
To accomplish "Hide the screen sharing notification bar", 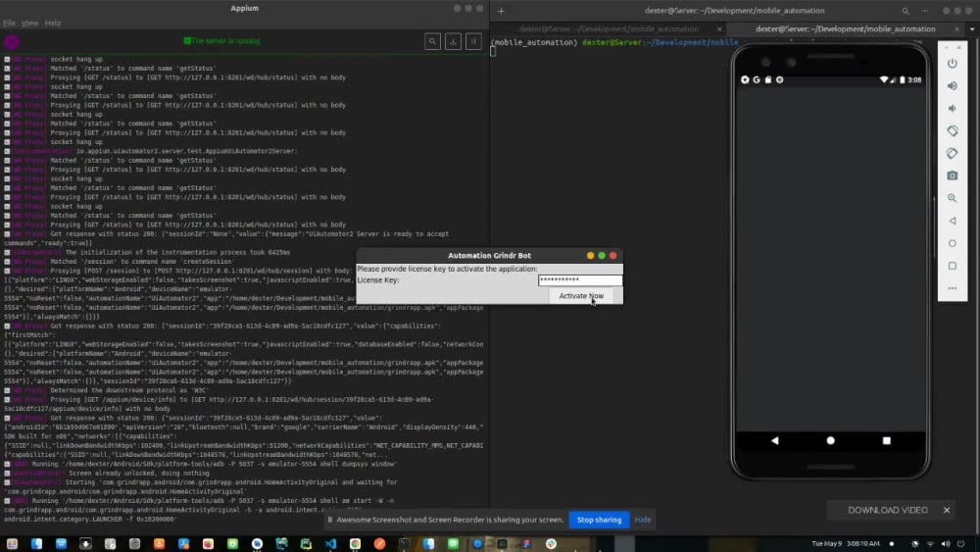I will coord(643,520).
